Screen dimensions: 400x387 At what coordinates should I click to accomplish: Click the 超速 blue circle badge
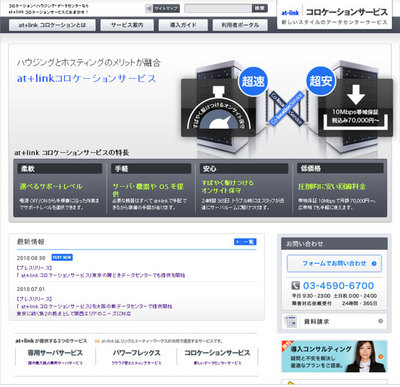(x=253, y=81)
